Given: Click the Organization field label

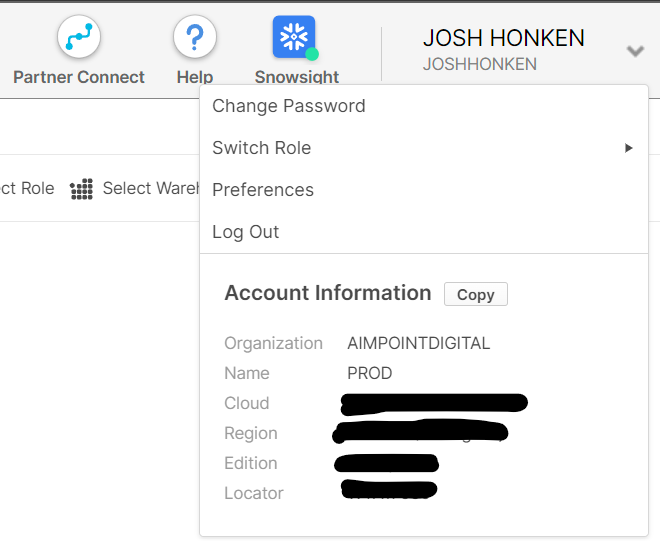Looking at the screenshot, I should coord(274,344).
